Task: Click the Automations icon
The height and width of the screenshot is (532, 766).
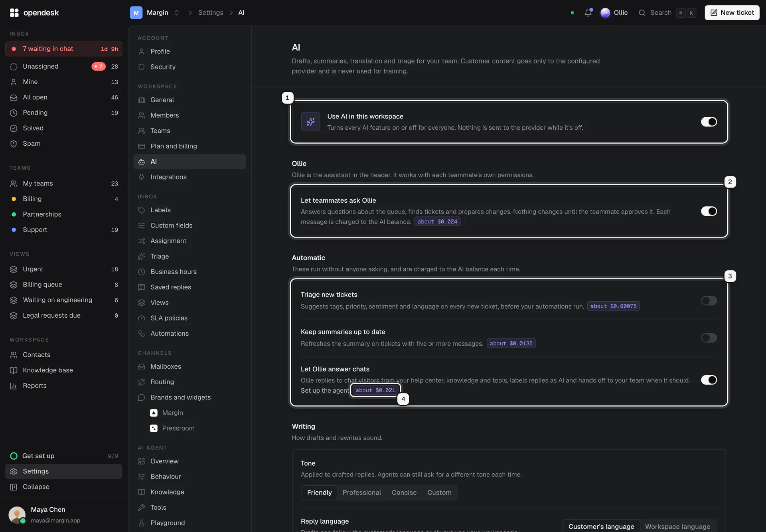Action: tap(141, 333)
